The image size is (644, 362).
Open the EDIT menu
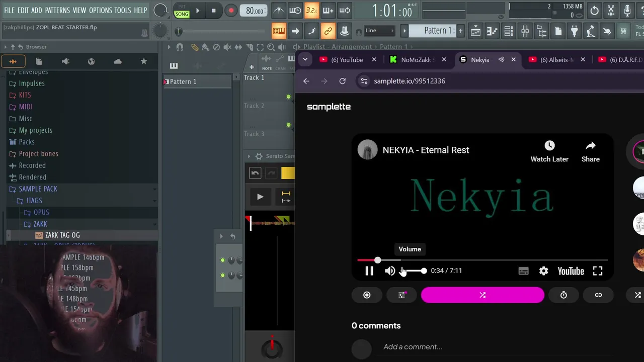(x=23, y=10)
